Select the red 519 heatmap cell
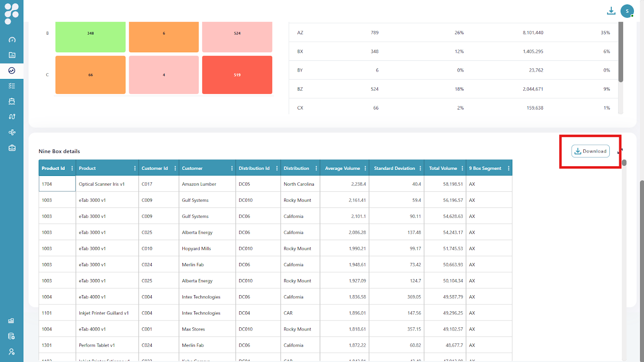 237,75
